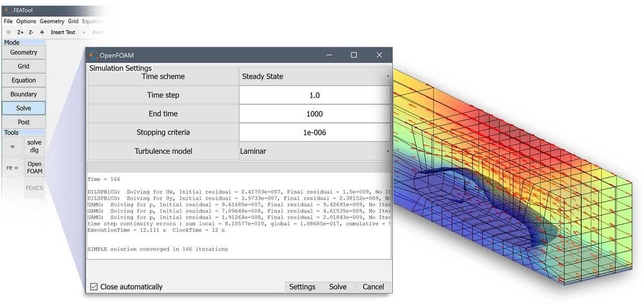Click 'SIMPLE solution converged in 166 iterations' text

tap(158, 249)
